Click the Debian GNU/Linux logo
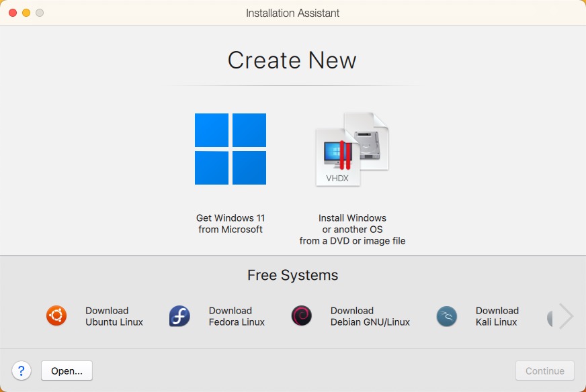This screenshot has width=586, height=392. [301, 315]
